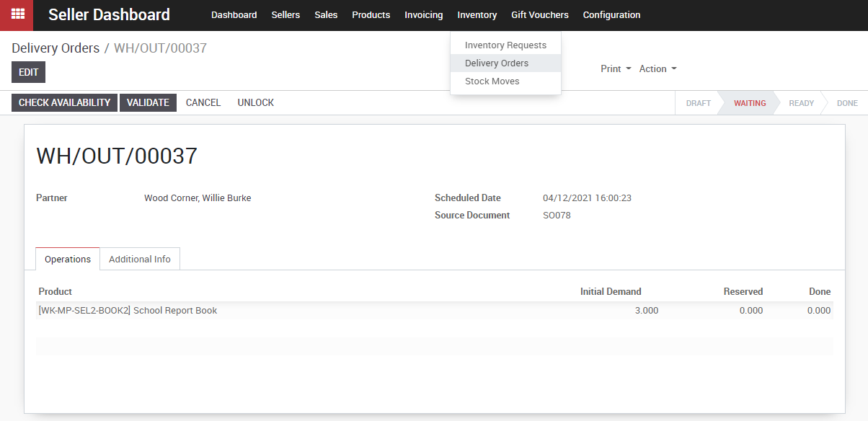Expand the Print dropdown

(x=616, y=68)
